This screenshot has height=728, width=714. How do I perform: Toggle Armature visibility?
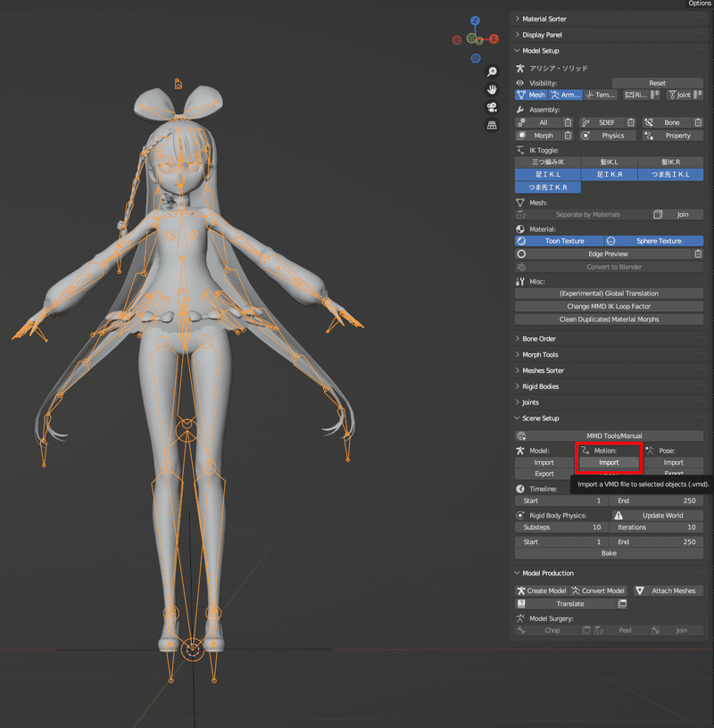tap(566, 95)
